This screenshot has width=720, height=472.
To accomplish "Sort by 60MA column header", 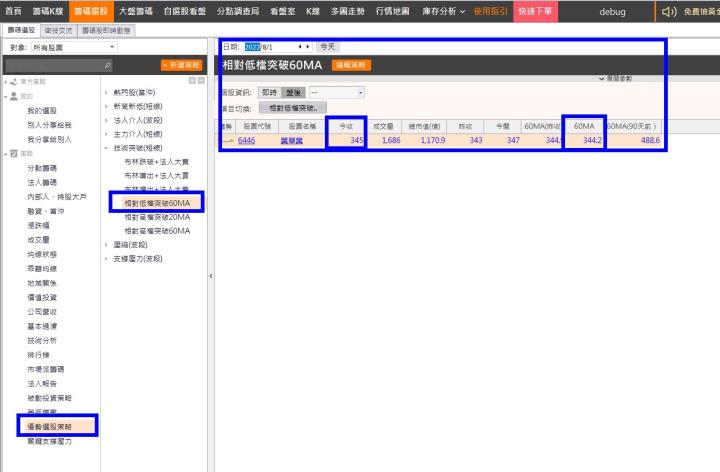I will (x=584, y=126).
